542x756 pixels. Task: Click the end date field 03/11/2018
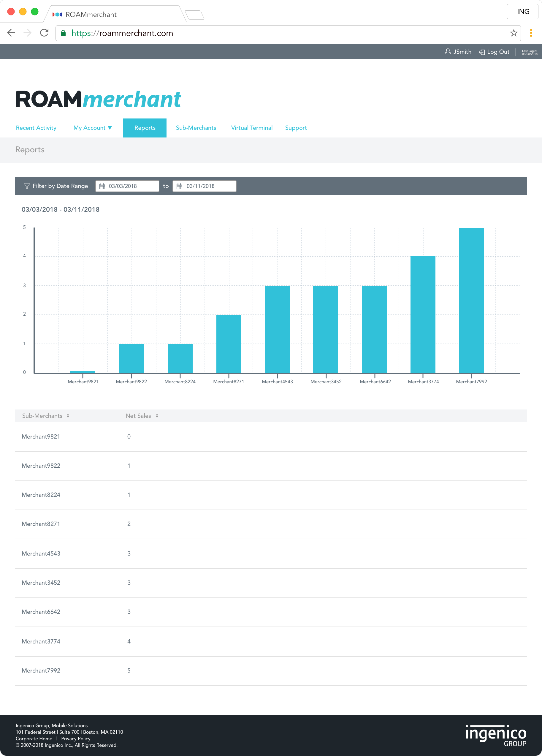[204, 186]
